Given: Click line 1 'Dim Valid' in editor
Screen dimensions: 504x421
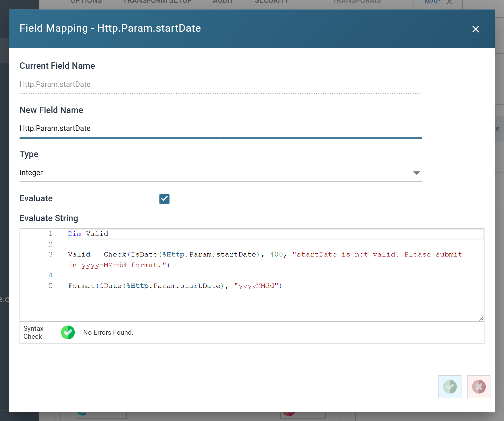Looking at the screenshot, I should (88, 234).
